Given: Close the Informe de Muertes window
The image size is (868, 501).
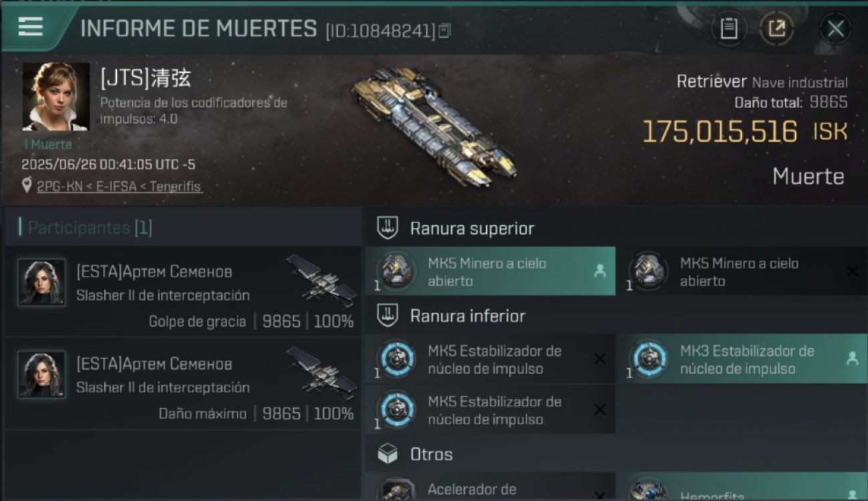Looking at the screenshot, I should click(835, 29).
